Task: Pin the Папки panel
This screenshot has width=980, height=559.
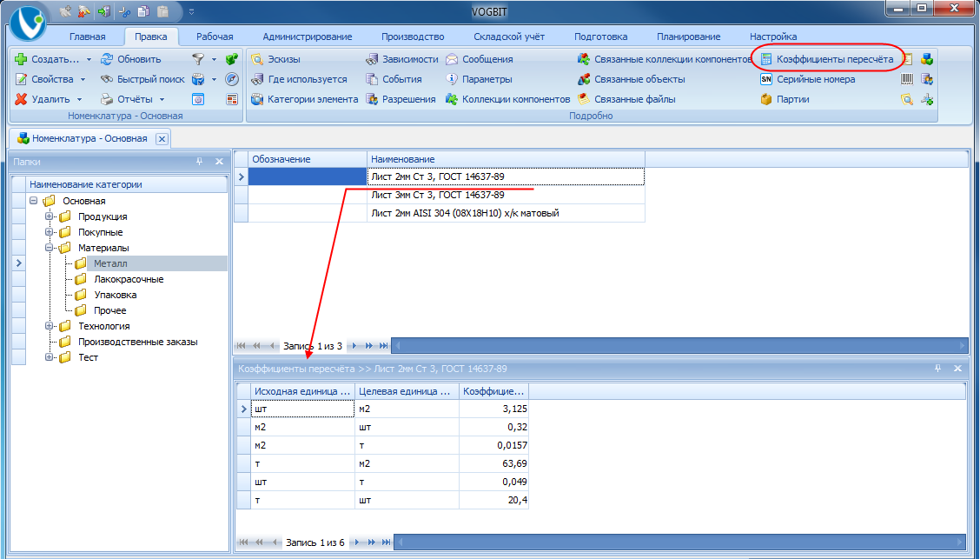Action: pos(199,162)
